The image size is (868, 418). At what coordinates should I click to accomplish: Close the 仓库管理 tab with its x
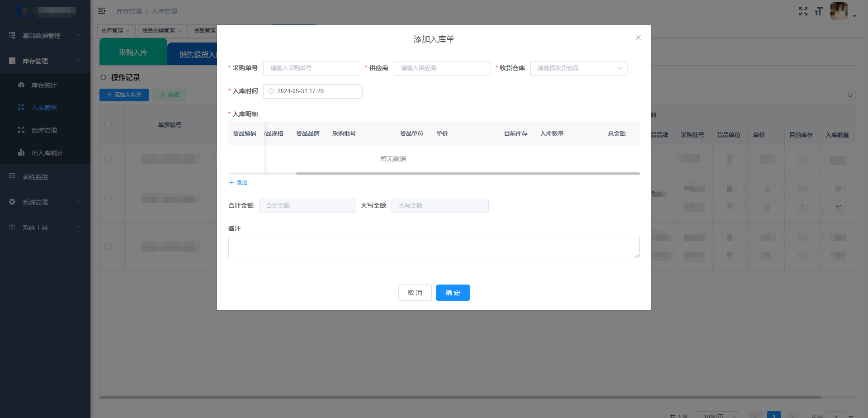[128, 31]
